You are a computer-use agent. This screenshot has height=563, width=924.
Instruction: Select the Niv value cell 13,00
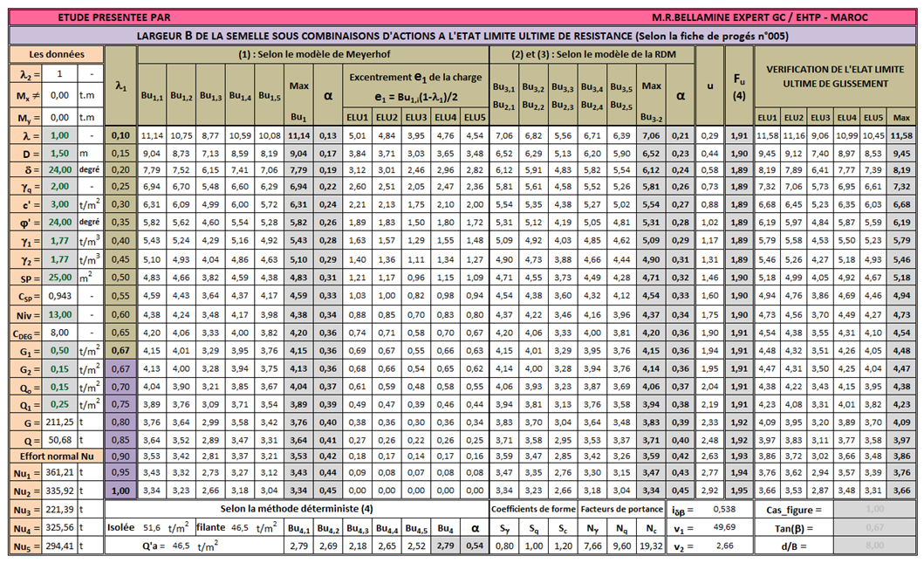pyautogui.click(x=59, y=314)
